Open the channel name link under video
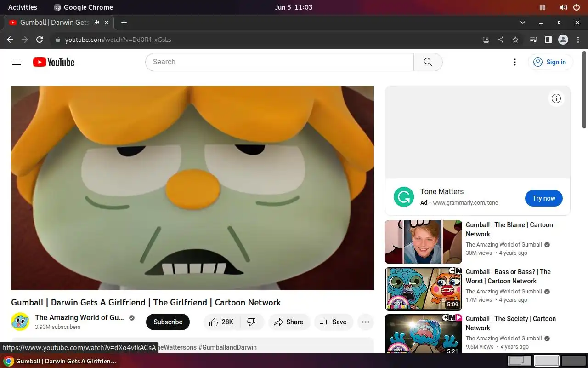Image resolution: width=588 pixels, height=368 pixels. point(79,317)
